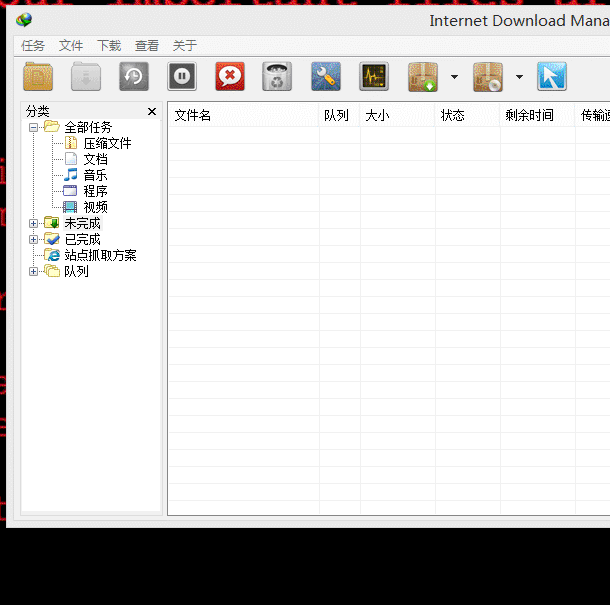Screen dimensions: 610x605
Task: Select the 音乐 category
Action: tap(95, 175)
